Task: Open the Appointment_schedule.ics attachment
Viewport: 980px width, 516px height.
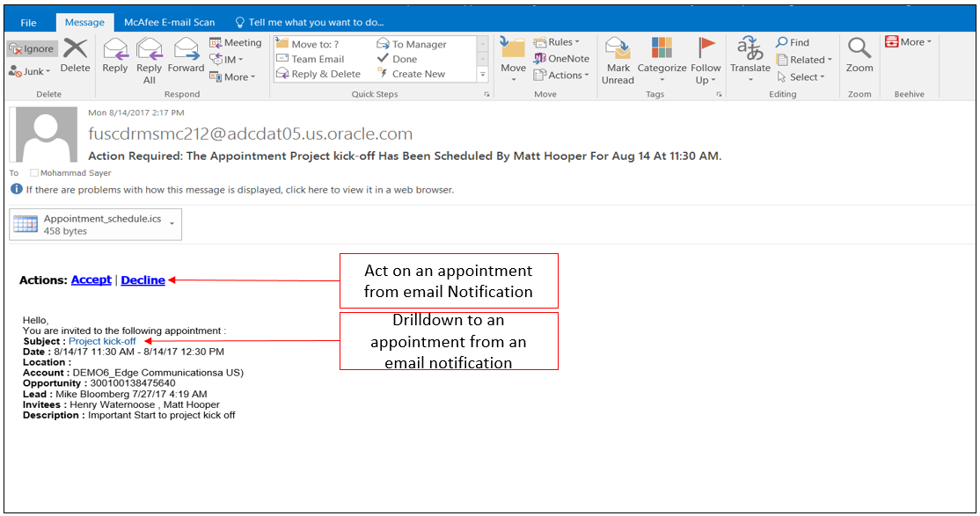Action: tap(95, 224)
